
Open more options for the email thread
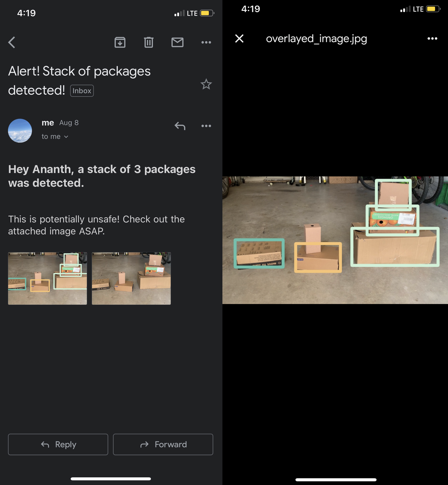pyautogui.click(x=206, y=42)
